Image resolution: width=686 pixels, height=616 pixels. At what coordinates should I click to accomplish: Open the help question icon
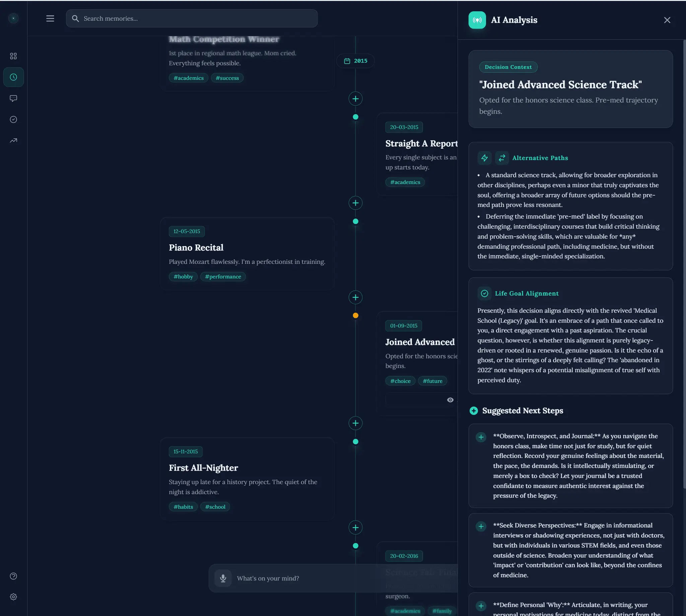[13, 576]
